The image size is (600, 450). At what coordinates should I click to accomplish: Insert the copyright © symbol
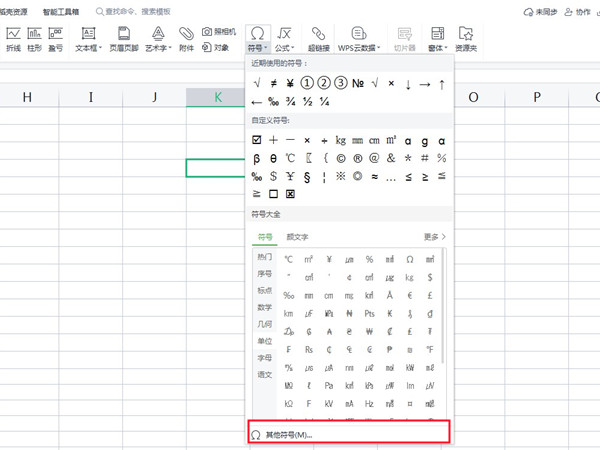(341, 158)
